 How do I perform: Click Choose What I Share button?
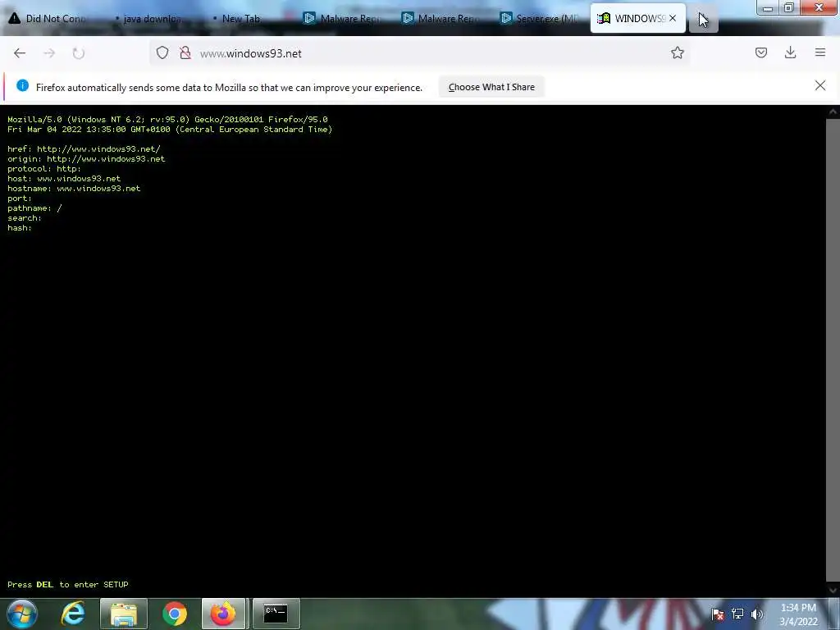[491, 87]
